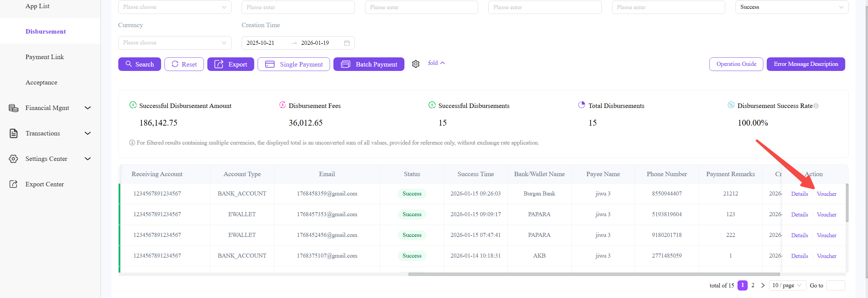Click the Transactions document icon

13,133
